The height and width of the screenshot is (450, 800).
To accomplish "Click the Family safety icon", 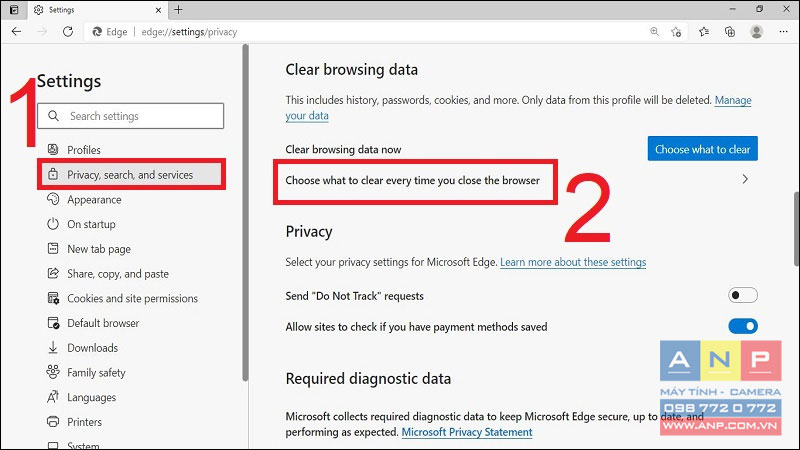I will (x=53, y=372).
